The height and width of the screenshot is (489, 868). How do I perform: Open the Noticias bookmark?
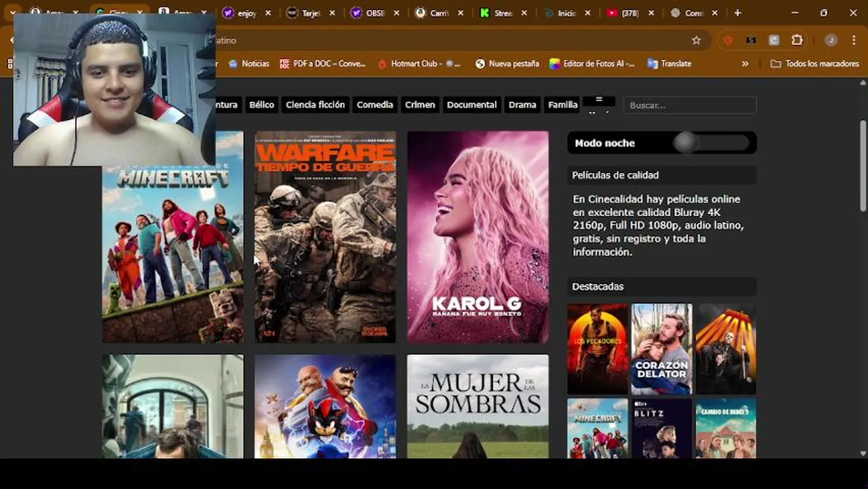pyautogui.click(x=249, y=64)
